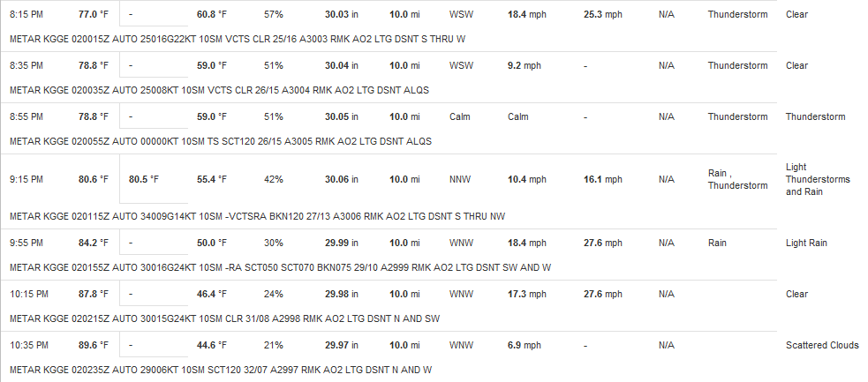Click the 6.9 mph wind speed value
868x382 pixels.
pos(525,345)
